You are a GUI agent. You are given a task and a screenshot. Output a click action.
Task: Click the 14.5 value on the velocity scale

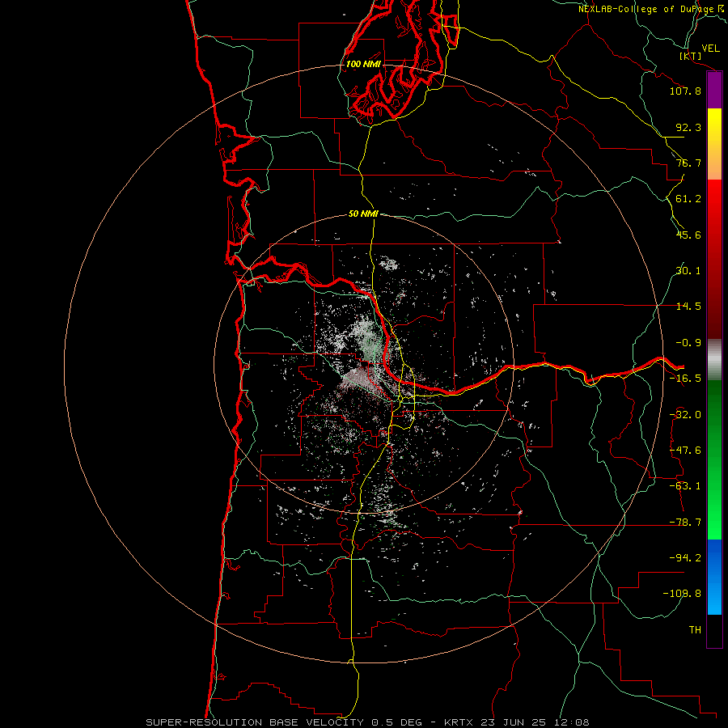coord(688,307)
